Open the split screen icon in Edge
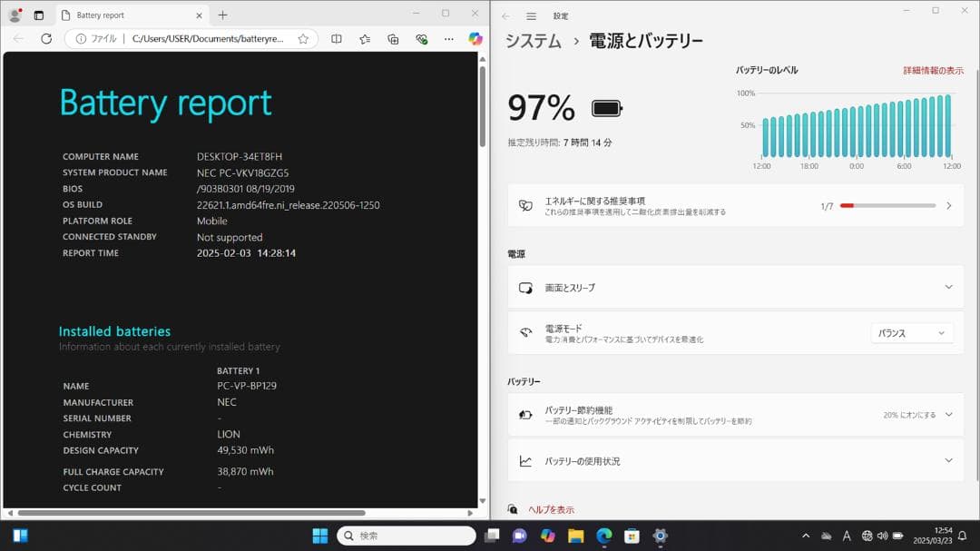Screen dimensions: 980x551 pyautogui.click(x=337, y=39)
